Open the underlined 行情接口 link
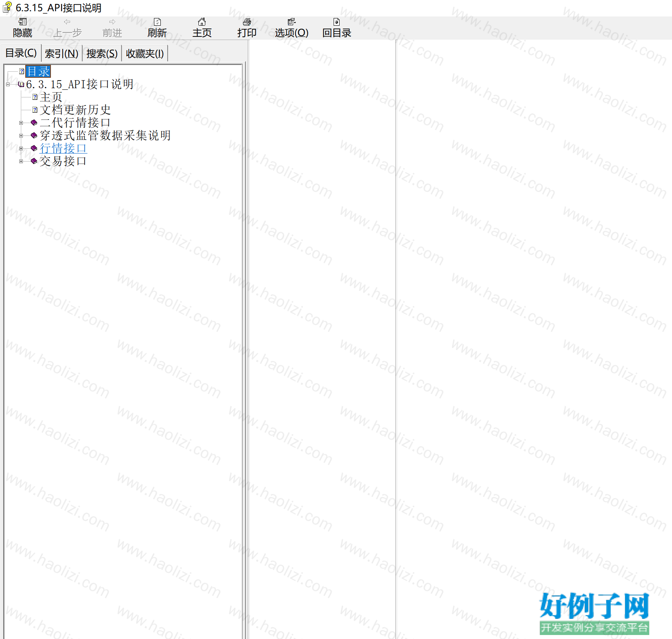Screen dimensions: 672x639 [x=63, y=148]
